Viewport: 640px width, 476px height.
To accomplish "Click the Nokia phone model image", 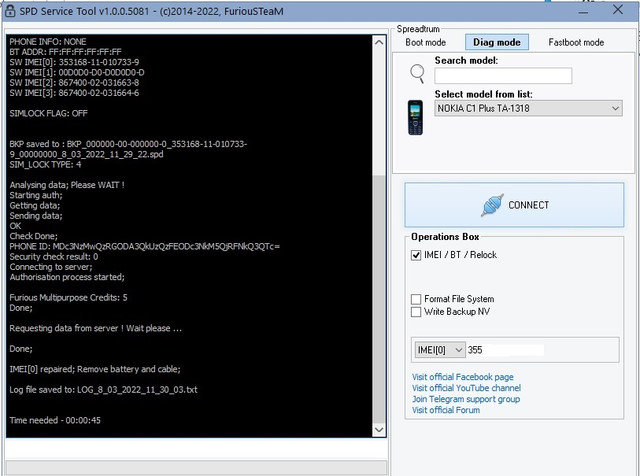I will tap(416, 118).
